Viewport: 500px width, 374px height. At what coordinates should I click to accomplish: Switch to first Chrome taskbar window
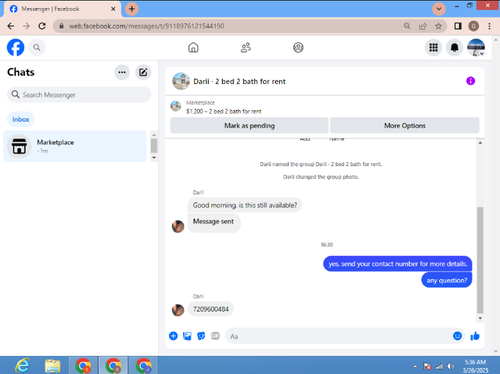click(x=83, y=366)
